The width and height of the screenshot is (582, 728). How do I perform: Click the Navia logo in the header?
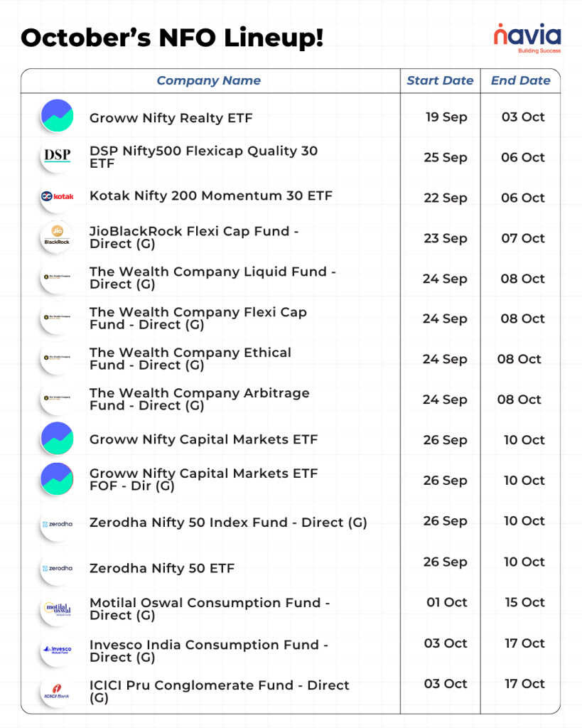point(527,38)
